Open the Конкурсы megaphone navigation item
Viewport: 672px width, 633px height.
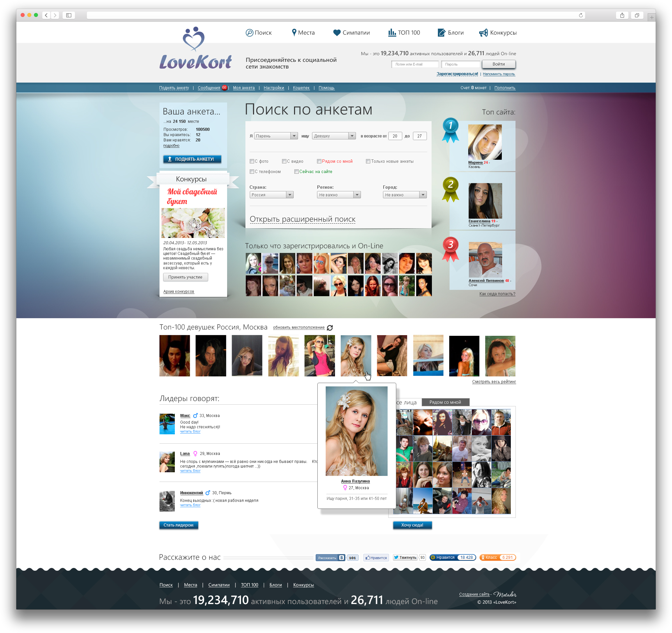[x=498, y=33]
